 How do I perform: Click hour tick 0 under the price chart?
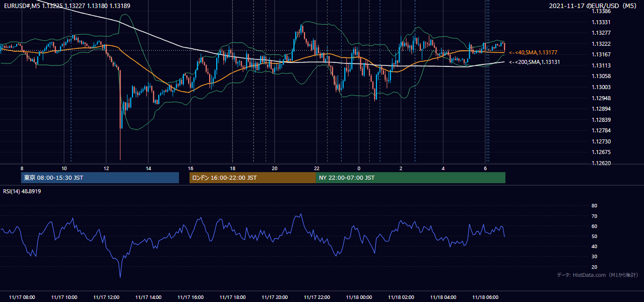[x=359, y=168]
